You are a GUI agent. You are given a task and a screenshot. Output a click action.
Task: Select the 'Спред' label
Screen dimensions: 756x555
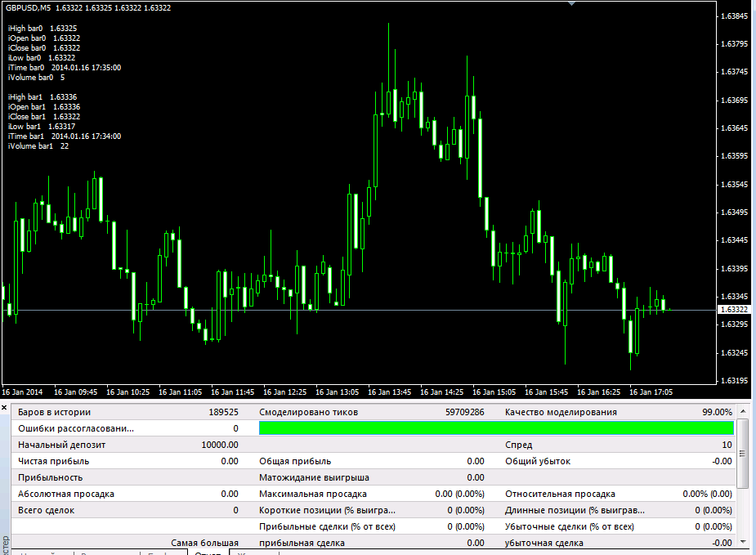coord(518,445)
